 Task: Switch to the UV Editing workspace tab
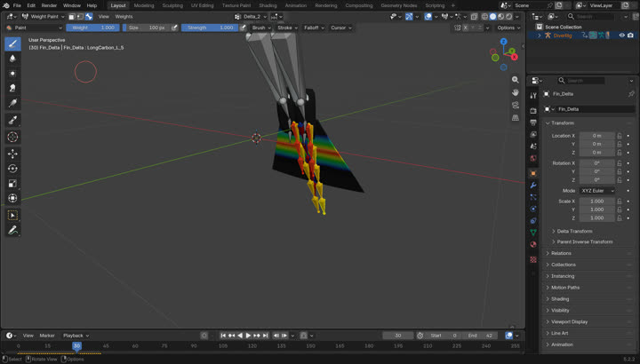[x=202, y=5]
